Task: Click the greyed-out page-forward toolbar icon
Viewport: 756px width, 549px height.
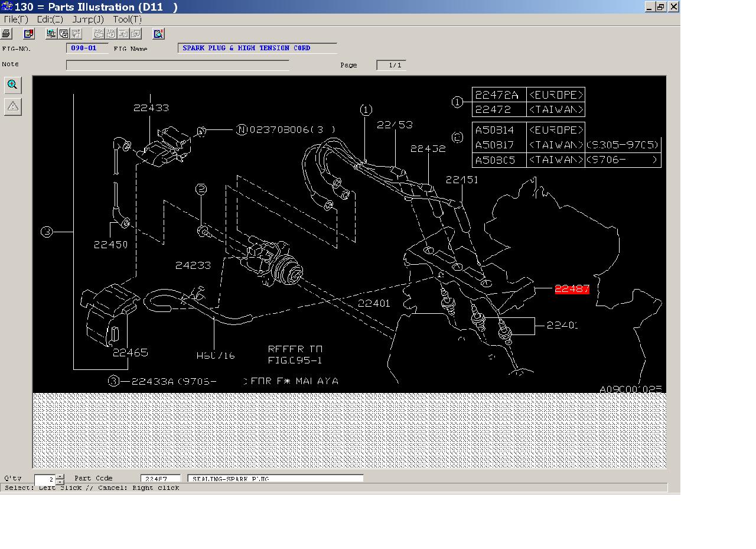Action: pos(136,34)
